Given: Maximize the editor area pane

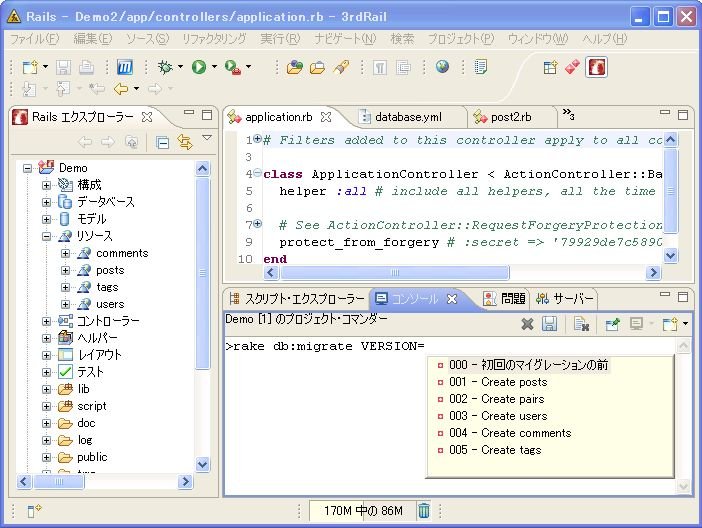Looking at the screenshot, I should 683,115.
